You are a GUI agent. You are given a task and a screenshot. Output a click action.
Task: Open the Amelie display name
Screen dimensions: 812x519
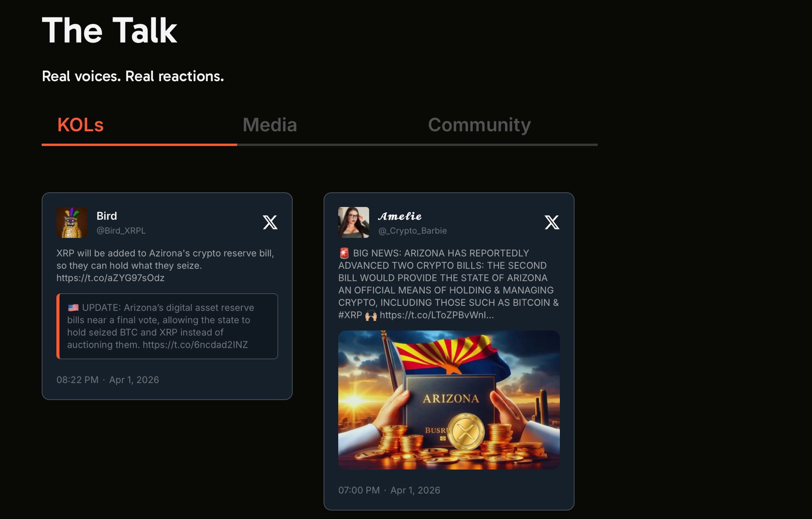click(x=400, y=216)
